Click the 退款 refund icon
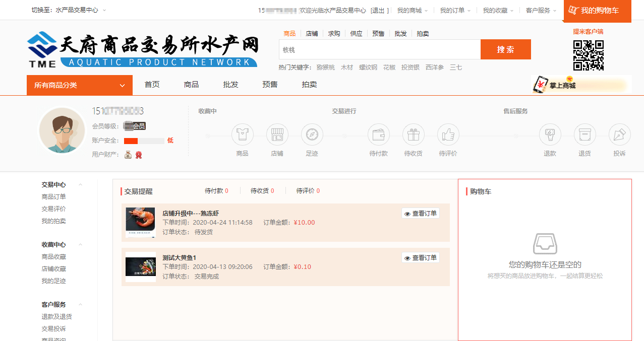644x341 pixels. point(550,135)
